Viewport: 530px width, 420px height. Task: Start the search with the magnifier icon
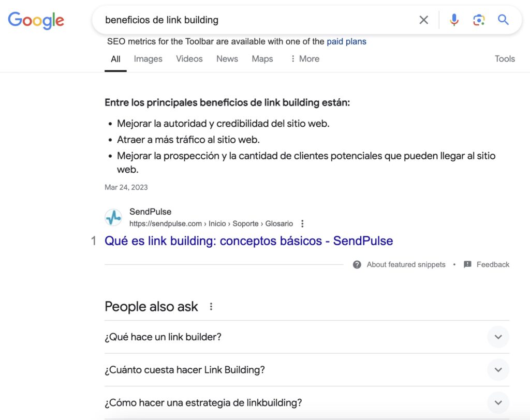503,20
